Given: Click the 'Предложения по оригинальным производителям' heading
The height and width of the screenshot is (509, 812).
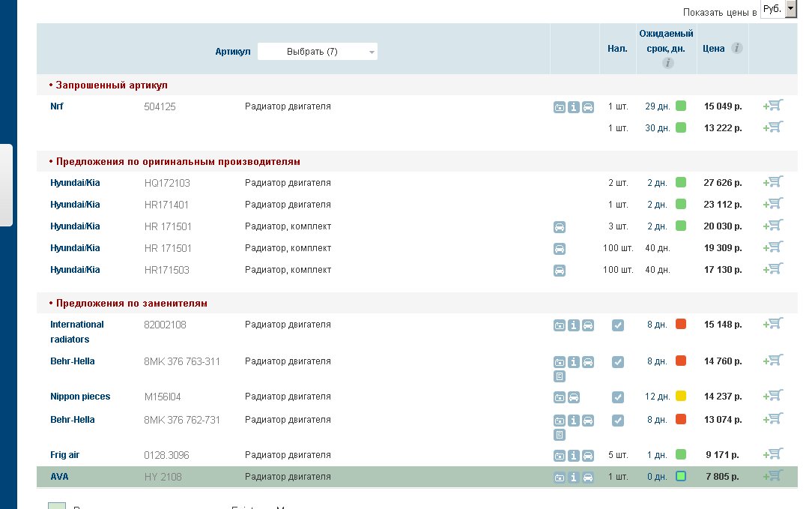Looking at the screenshot, I should [x=178, y=162].
